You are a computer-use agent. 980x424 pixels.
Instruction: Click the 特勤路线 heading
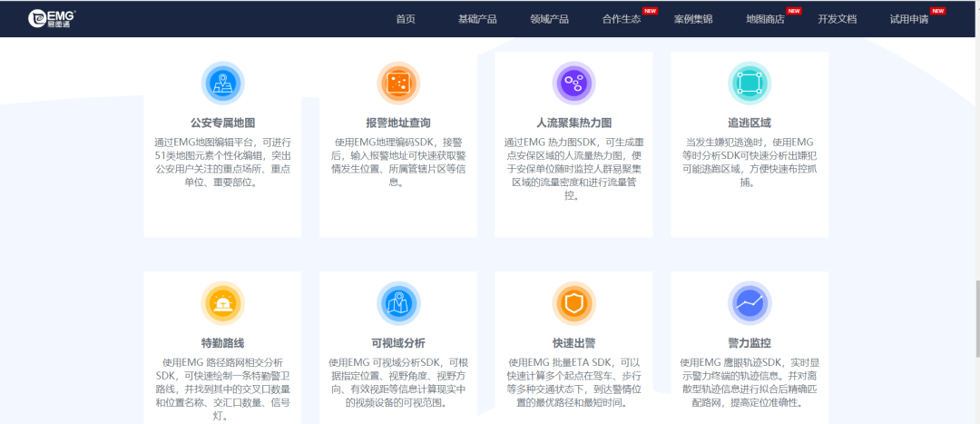222,342
